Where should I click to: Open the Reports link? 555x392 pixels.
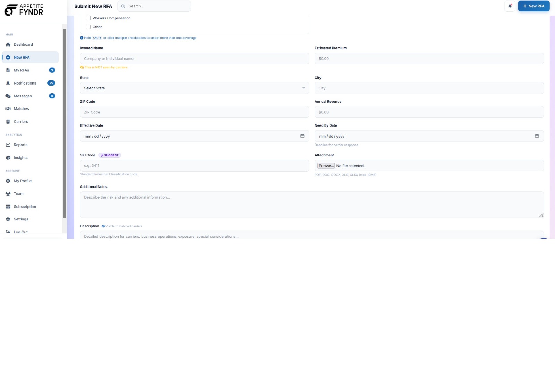pos(30,145)
